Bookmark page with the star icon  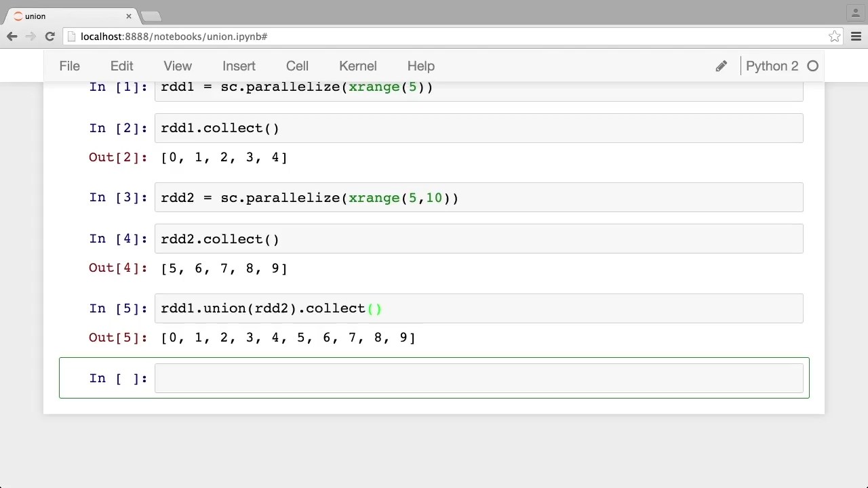point(835,37)
